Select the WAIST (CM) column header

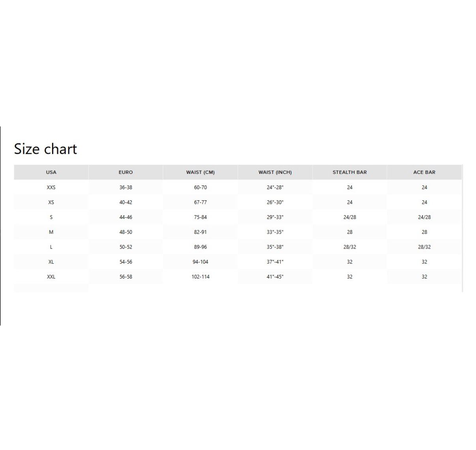[201, 172]
